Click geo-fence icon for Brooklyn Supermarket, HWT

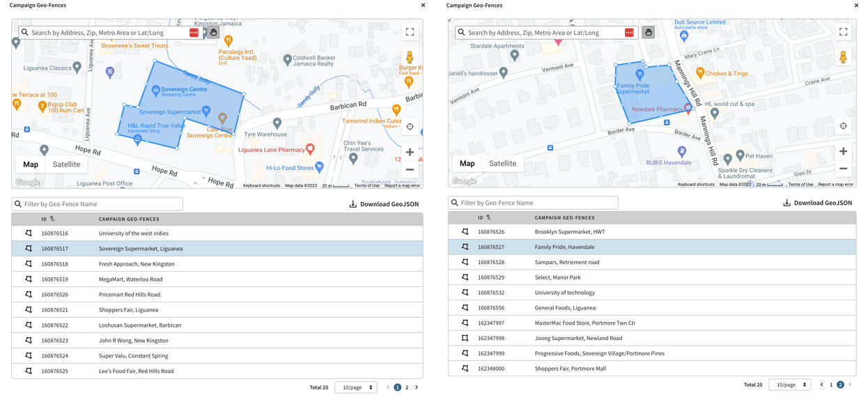click(465, 232)
